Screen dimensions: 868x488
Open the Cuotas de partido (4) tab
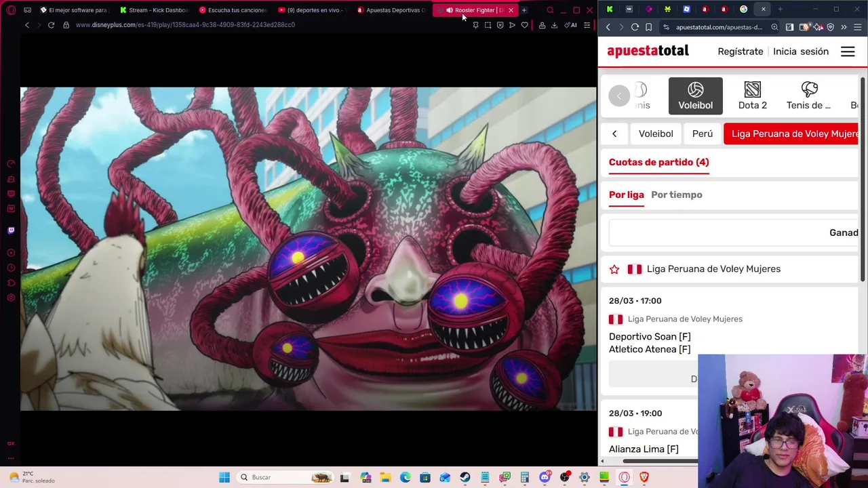(658, 162)
